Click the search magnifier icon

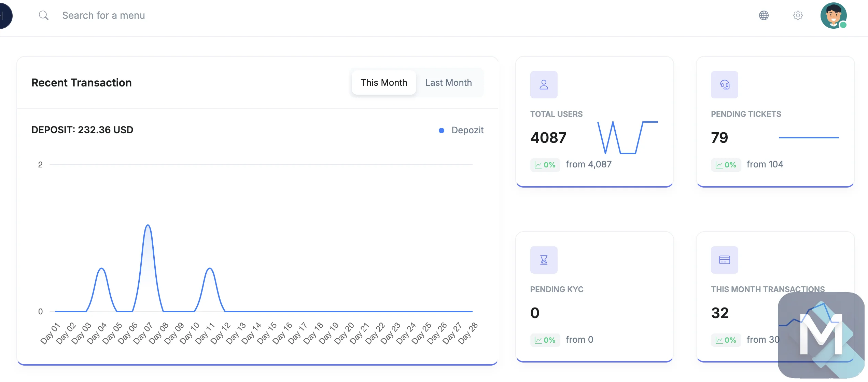[43, 15]
